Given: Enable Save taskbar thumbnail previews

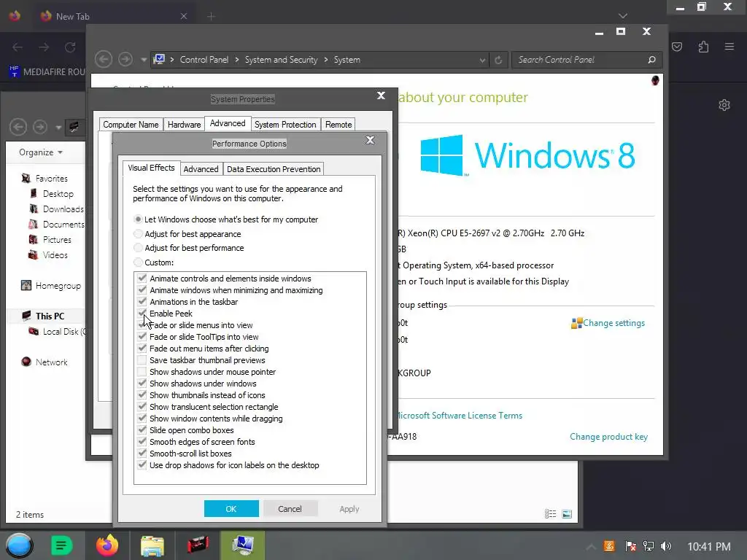Looking at the screenshot, I should [142, 360].
